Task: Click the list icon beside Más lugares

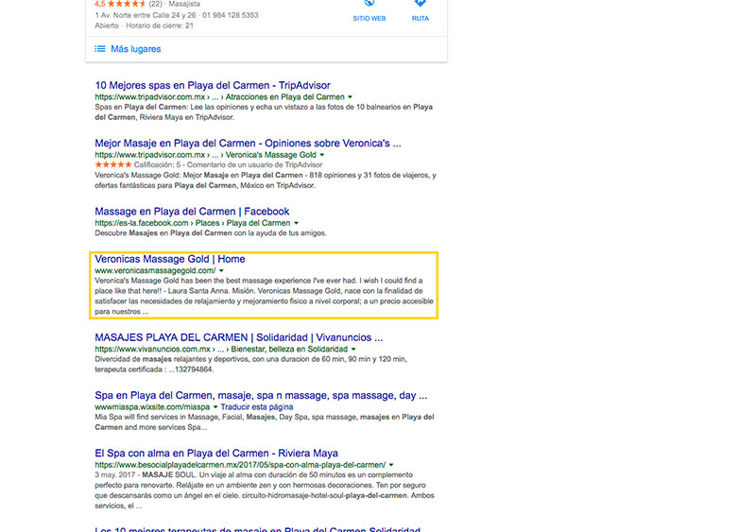Action: [100, 49]
